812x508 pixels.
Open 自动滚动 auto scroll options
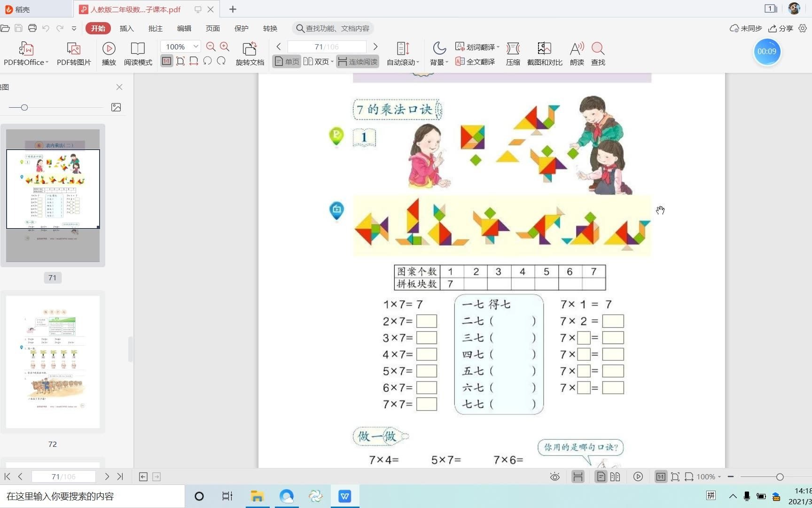point(403,54)
